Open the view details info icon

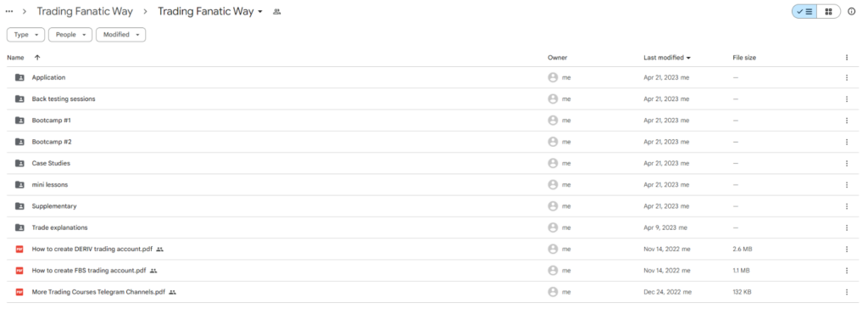point(851,12)
